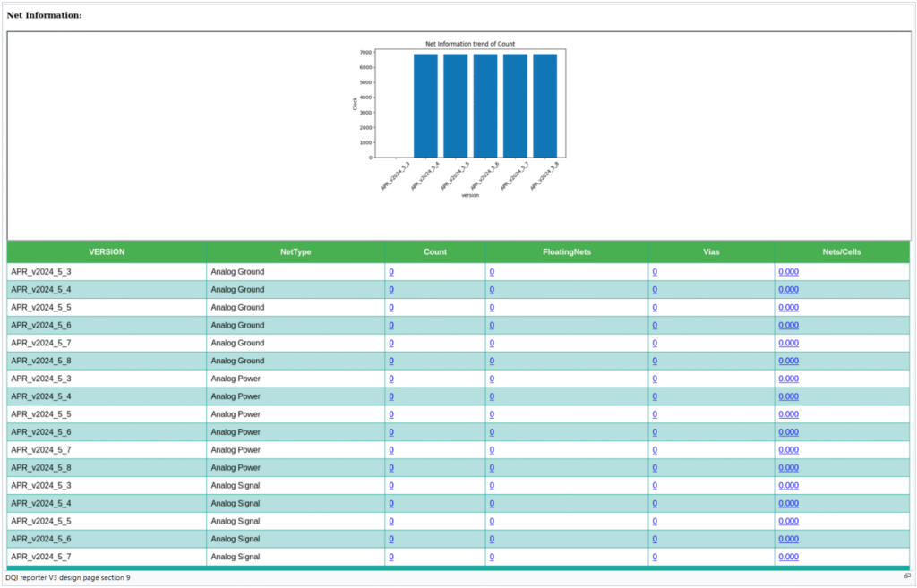Open Nets/Cells link for APR_v2024_5_4 Analog Ground
Screen dimensions: 917x588
(x=788, y=290)
